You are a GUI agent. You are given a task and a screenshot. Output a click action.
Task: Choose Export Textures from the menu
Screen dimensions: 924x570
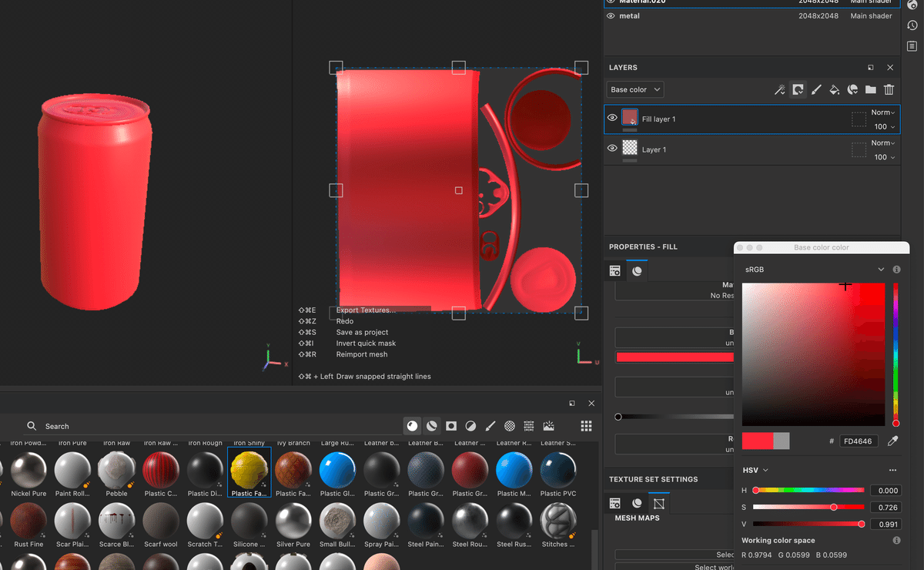(x=363, y=310)
